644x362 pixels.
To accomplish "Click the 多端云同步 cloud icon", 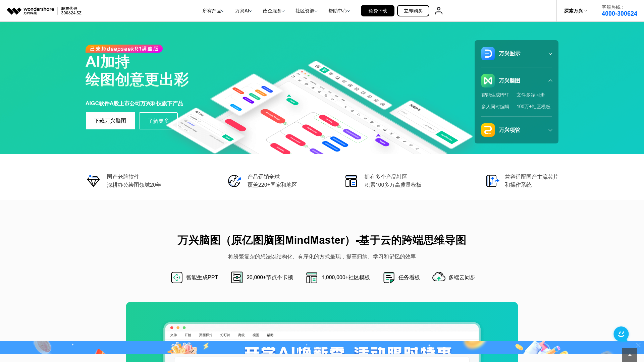I will click(x=439, y=277).
